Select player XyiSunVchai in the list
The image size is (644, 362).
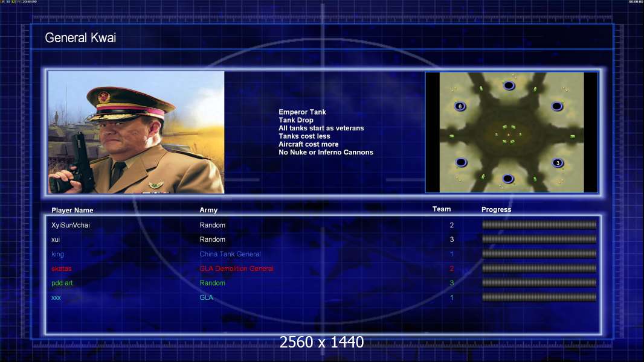pos(71,225)
